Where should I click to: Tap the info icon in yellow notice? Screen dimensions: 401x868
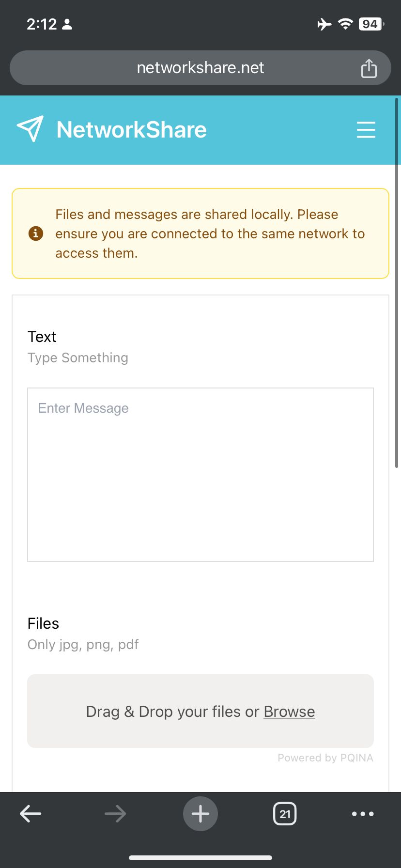[36, 233]
